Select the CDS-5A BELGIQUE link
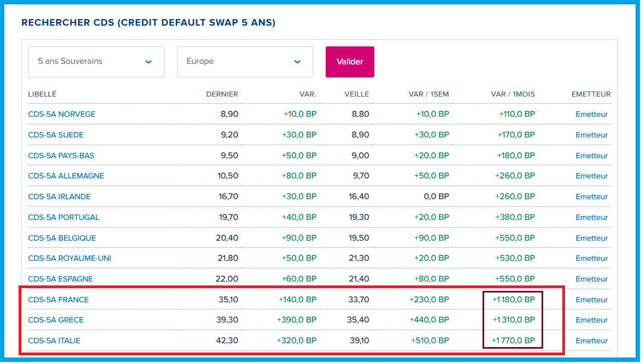The image size is (641, 364). [x=62, y=238]
